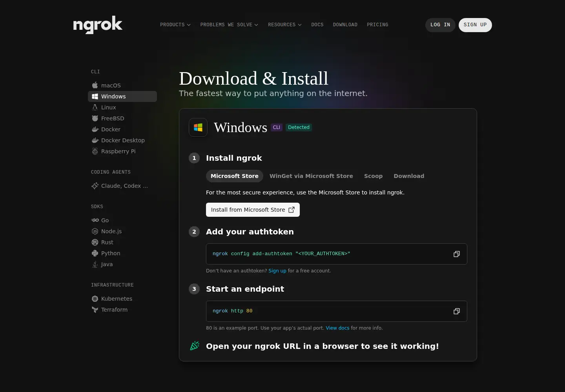Screen dimensions: 565x392
Task: Open the Pricing nav item
Action: (377, 25)
